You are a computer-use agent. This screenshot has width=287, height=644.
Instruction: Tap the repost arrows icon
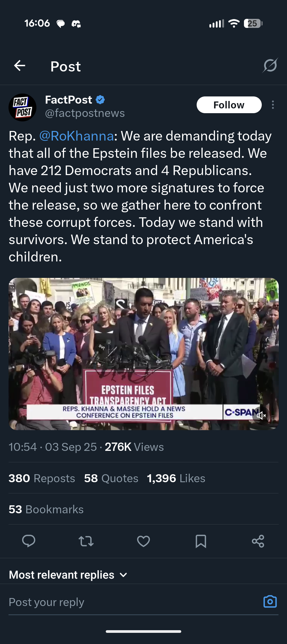click(86, 541)
